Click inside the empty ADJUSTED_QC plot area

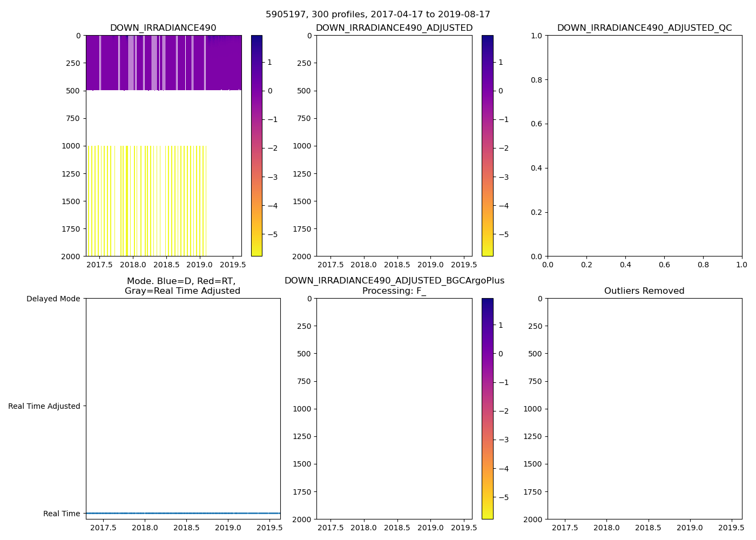point(644,146)
